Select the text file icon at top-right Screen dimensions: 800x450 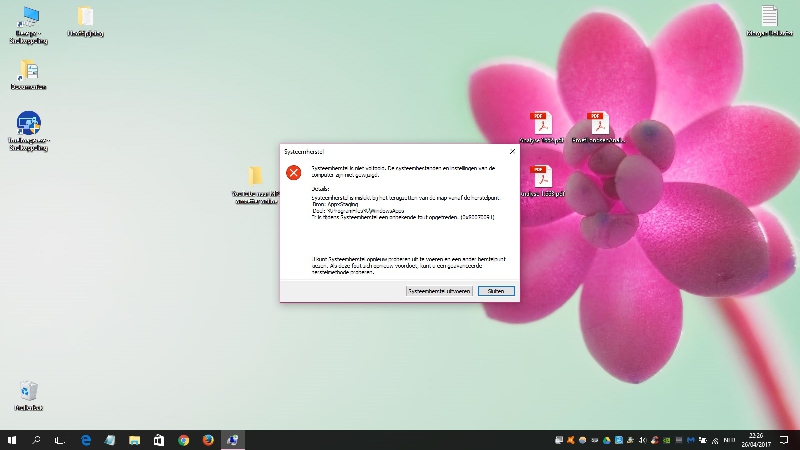pos(769,16)
